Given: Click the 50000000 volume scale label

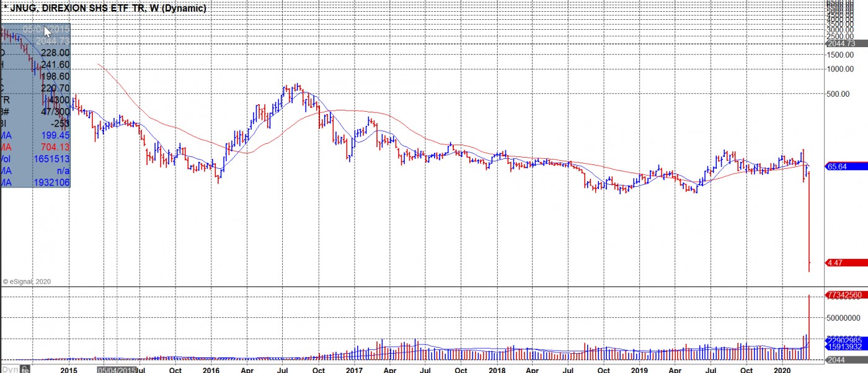Looking at the screenshot, I should pyautogui.click(x=843, y=318).
